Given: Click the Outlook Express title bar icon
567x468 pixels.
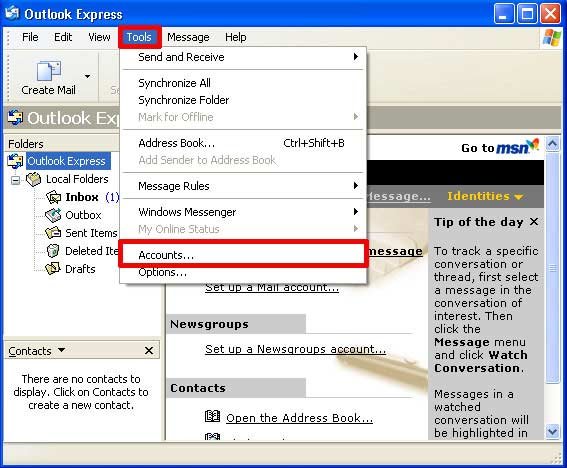Looking at the screenshot, I should click(12, 13).
